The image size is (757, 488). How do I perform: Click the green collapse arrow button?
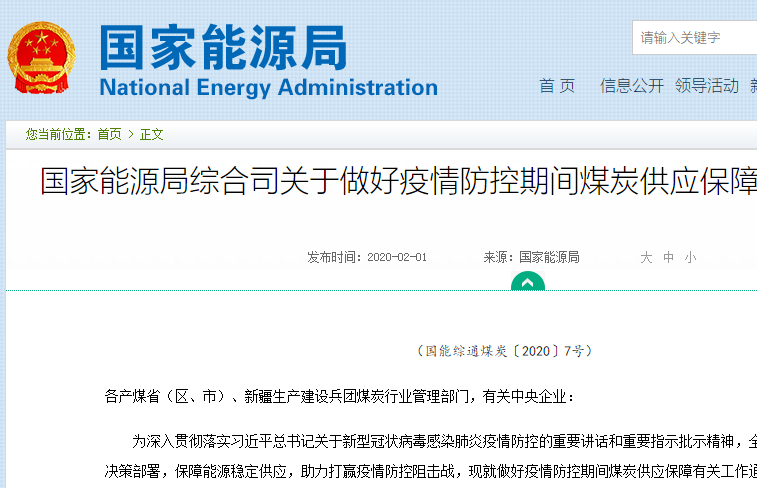[528, 281]
